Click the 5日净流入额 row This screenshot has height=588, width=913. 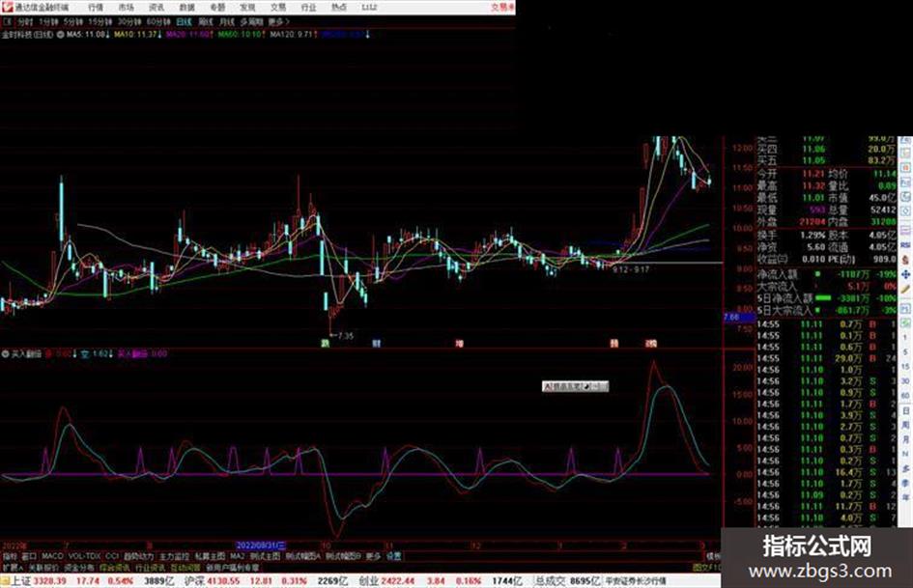click(x=827, y=298)
